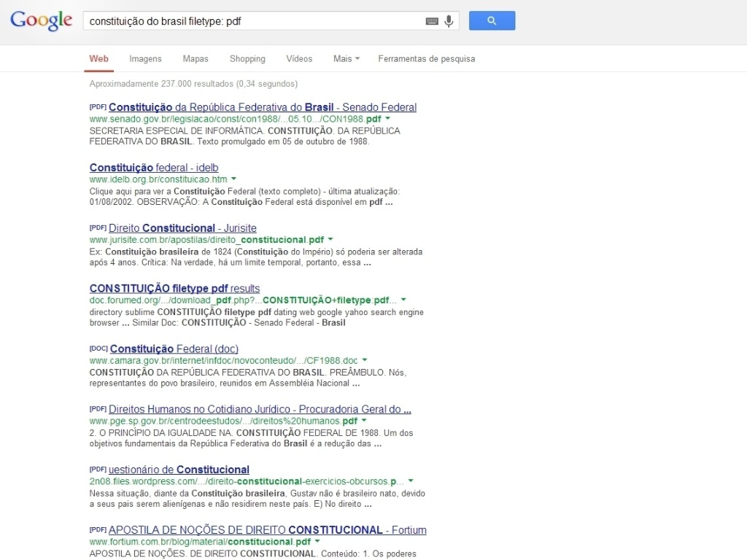Switch to the Shopping tab
This screenshot has height=560, width=747.
(247, 58)
